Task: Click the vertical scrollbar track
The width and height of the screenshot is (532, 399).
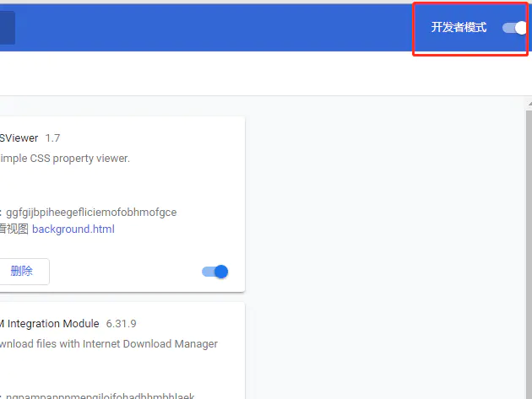Action: click(x=529, y=254)
